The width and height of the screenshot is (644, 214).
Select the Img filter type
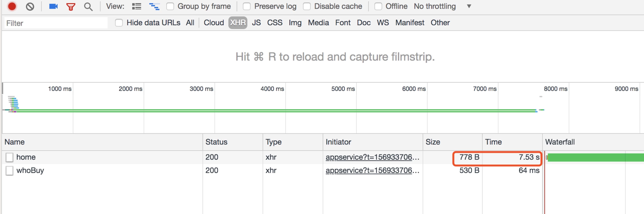pyautogui.click(x=295, y=23)
